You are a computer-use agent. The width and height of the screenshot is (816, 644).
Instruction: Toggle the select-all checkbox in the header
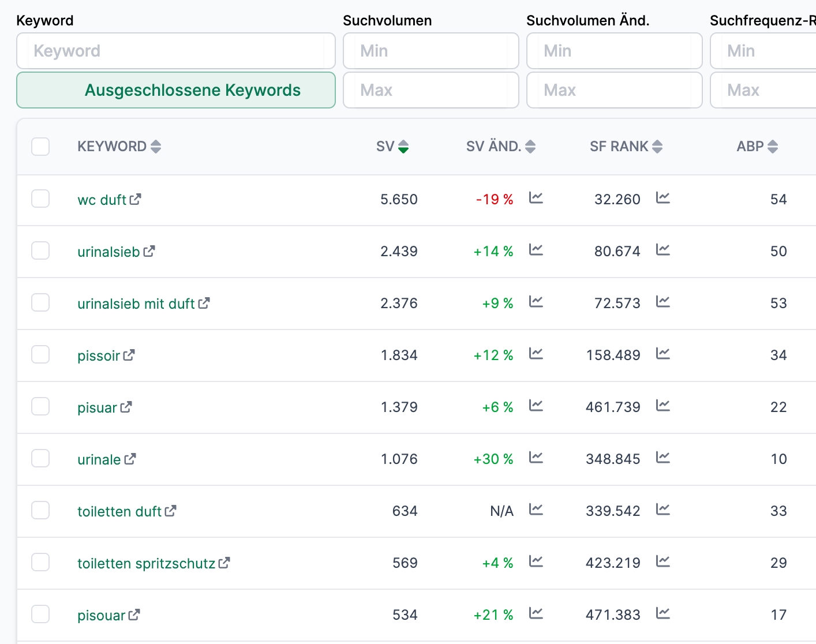40,147
